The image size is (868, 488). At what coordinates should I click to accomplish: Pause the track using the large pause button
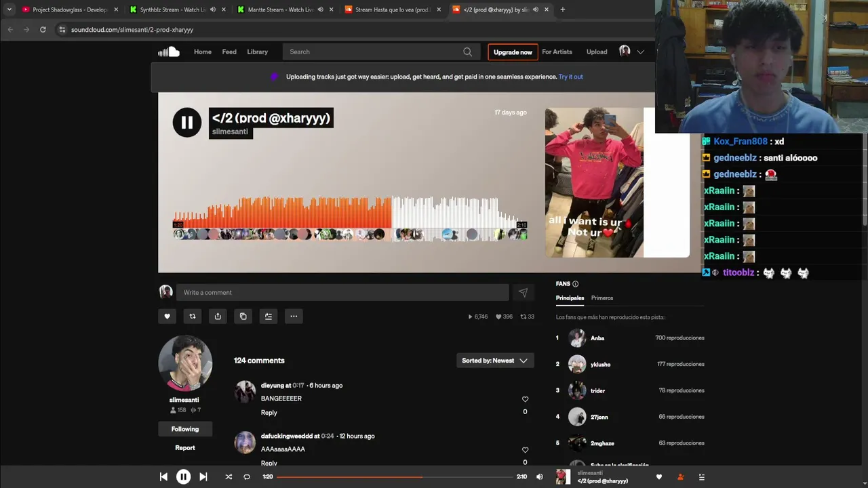tap(186, 123)
